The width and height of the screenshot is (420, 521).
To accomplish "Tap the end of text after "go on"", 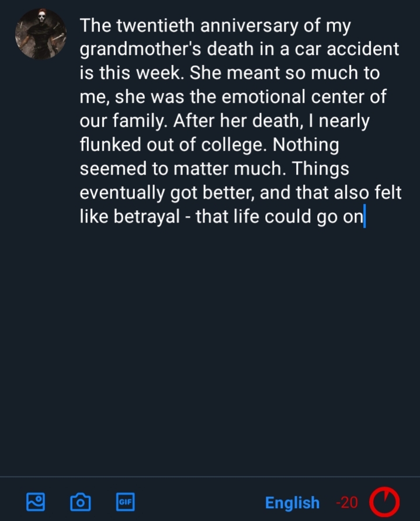I will coord(363,217).
